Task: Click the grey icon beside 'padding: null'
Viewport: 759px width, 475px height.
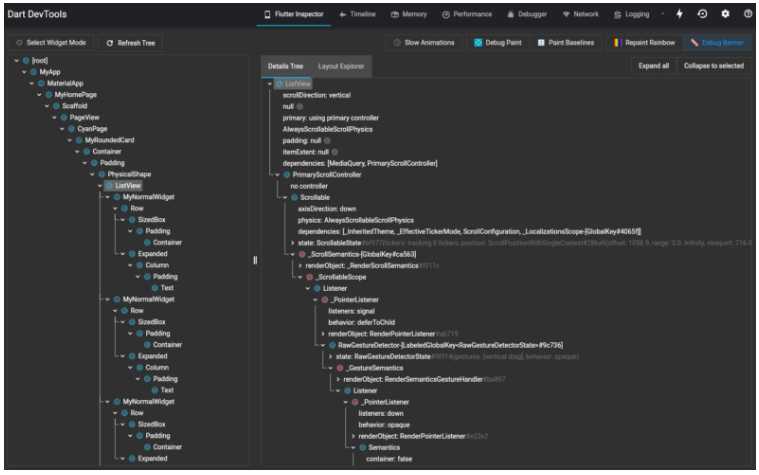Action: pos(327,141)
